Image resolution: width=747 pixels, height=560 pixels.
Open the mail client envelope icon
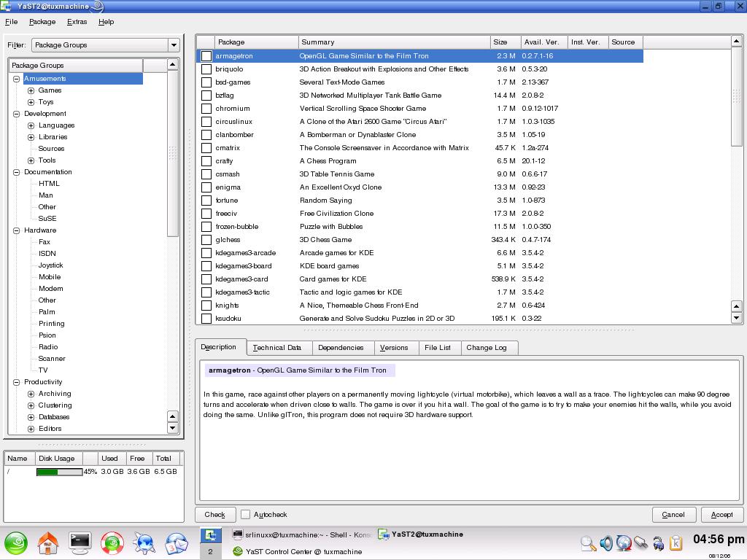(177, 542)
